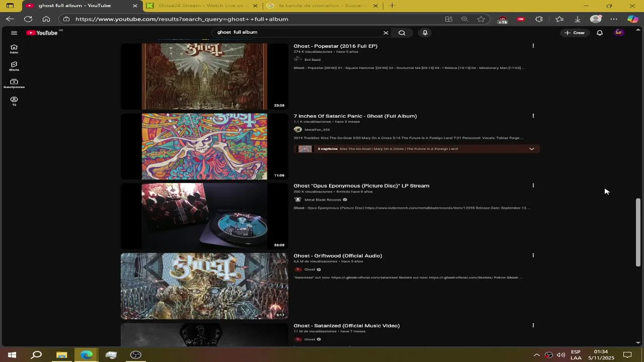Open the browser favorites list icon

[x=559, y=19]
